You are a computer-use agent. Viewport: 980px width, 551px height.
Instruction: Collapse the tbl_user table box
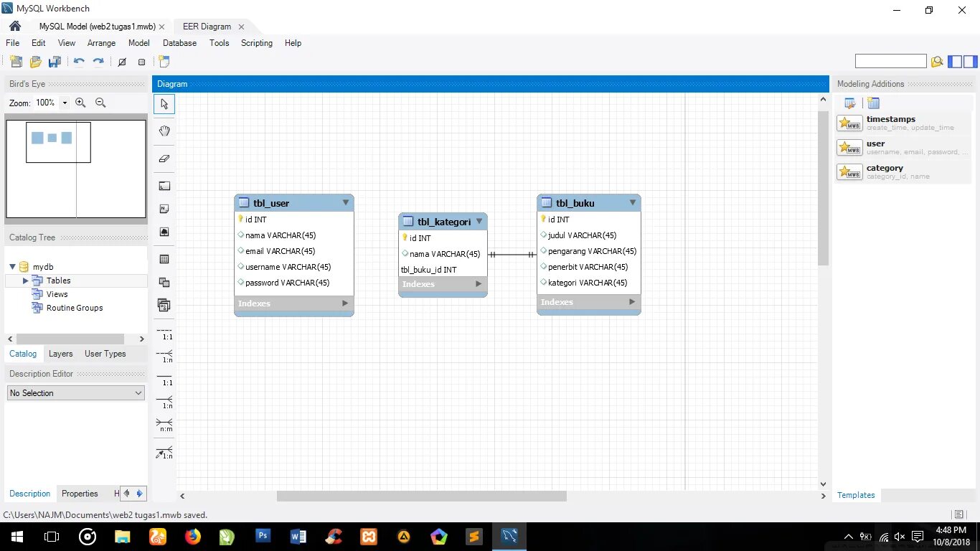[346, 203]
